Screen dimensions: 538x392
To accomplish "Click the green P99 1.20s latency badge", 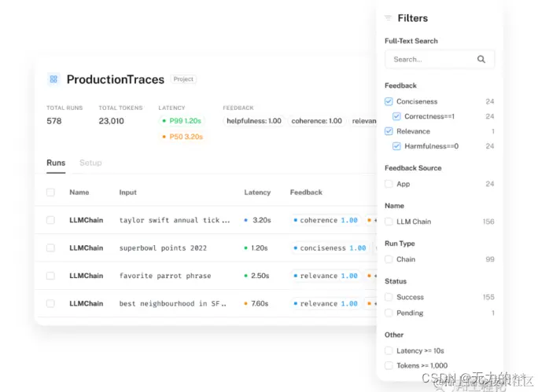I will pos(182,121).
